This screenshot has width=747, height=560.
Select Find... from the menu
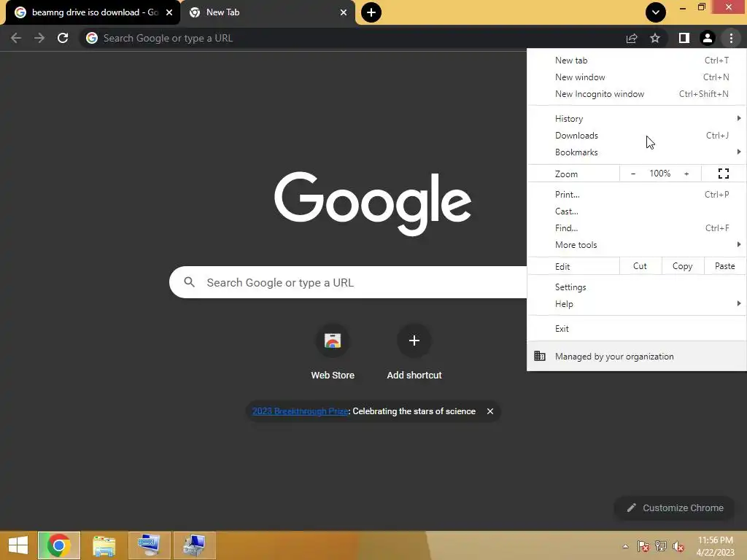pos(636,227)
